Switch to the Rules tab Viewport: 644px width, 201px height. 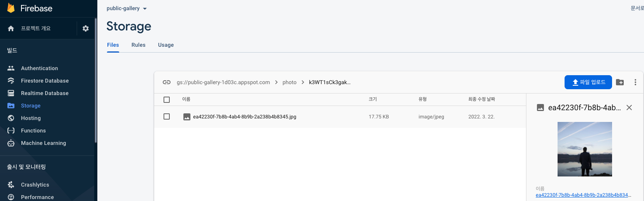pos(139,45)
